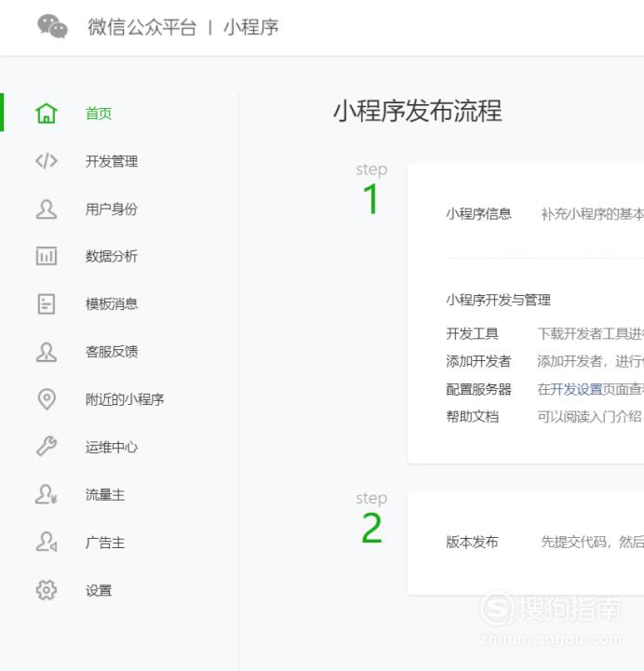644x671 pixels.
Task: Open 模板消息 from the sidebar
Action: (x=112, y=303)
